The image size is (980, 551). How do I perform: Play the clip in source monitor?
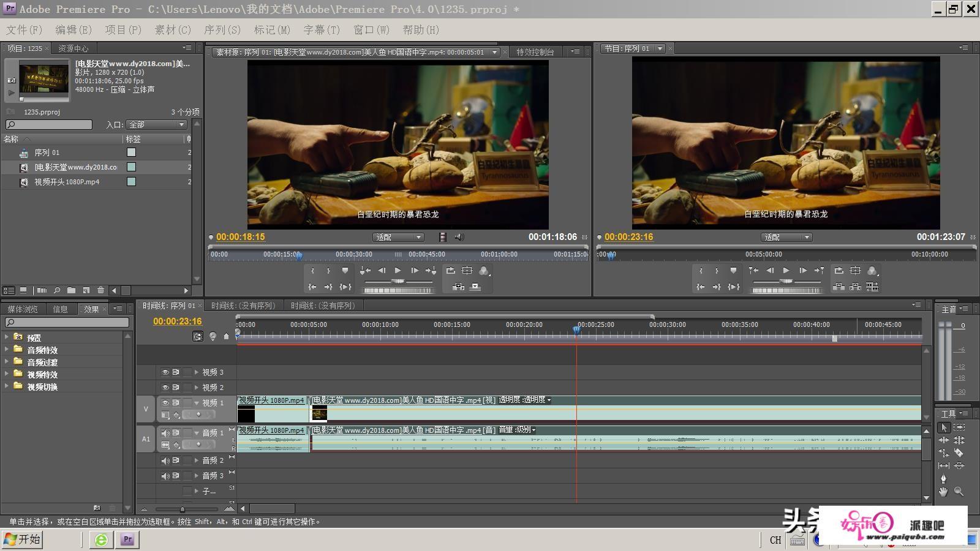pos(398,271)
